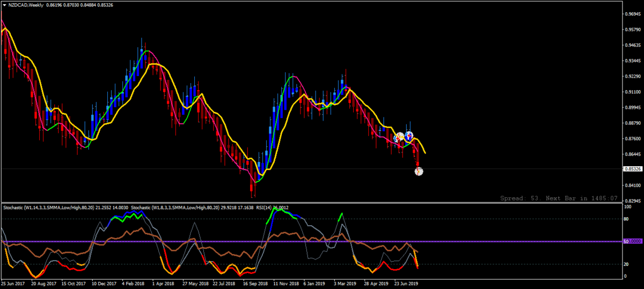The height and width of the screenshot is (289, 644).
Task: Click the 10 Dec 2017 date label
Action: pyautogui.click(x=104, y=283)
